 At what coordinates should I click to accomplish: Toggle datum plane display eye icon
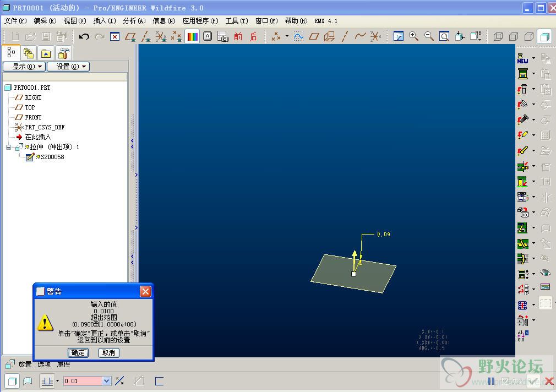(130, 36)
